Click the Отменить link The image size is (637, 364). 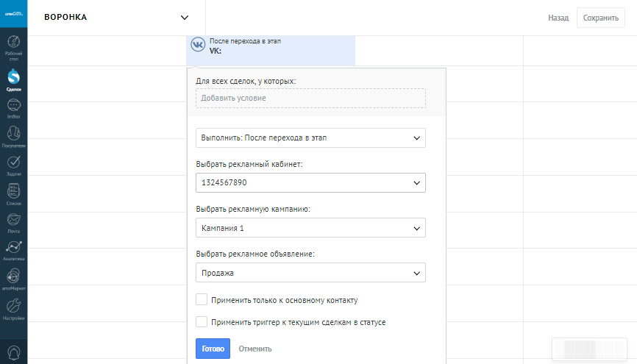click(x=255, y=349)
